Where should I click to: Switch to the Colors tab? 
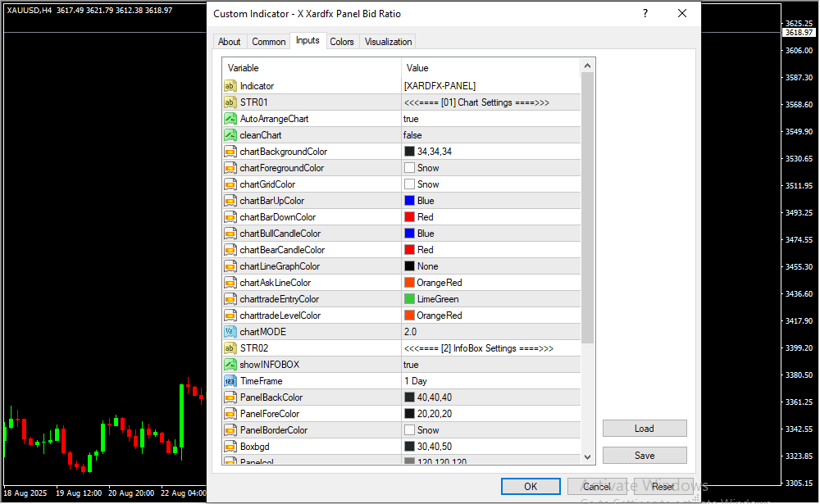(342, 42)
